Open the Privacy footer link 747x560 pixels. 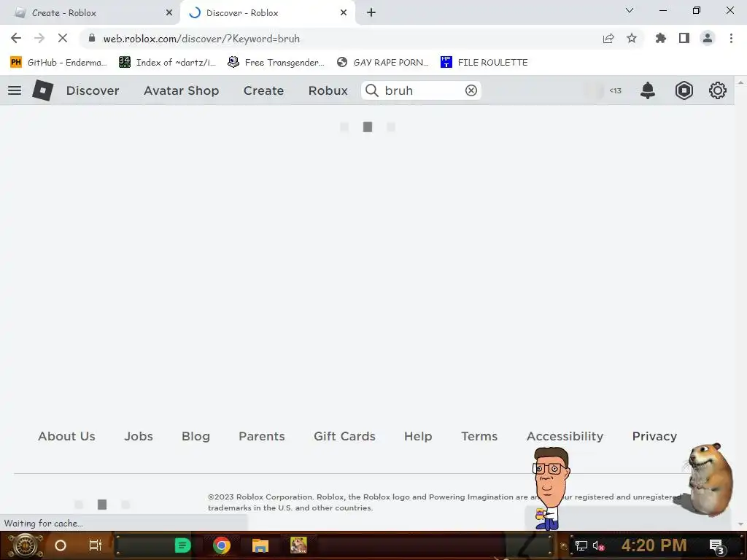coord(654,436)
